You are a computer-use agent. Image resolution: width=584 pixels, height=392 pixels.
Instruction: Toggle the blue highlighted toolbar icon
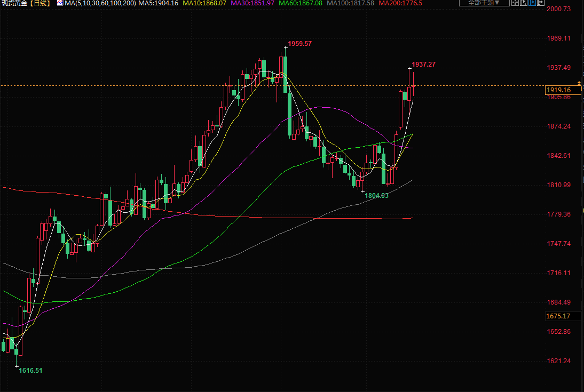pos(532,3)
